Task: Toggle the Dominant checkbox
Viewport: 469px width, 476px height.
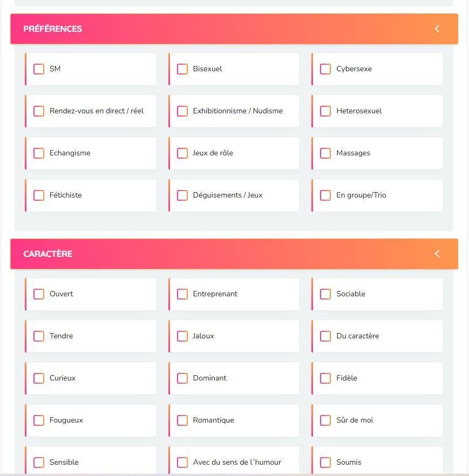Action: point(182,378)
